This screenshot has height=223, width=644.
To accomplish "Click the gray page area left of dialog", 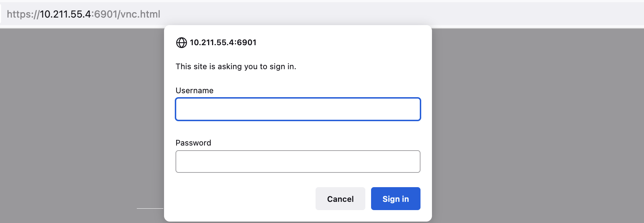I will (x=82, y=125).
